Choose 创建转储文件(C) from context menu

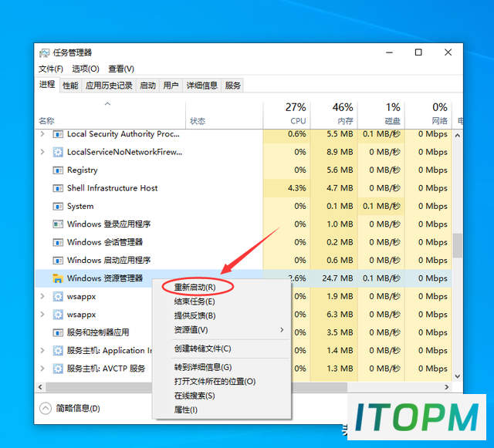202,349
